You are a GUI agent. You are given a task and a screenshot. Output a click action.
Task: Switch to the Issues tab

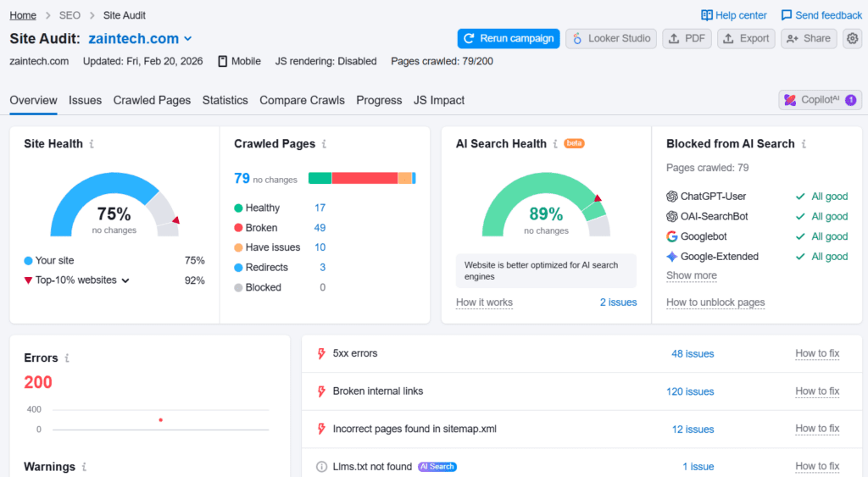[85, 100]
